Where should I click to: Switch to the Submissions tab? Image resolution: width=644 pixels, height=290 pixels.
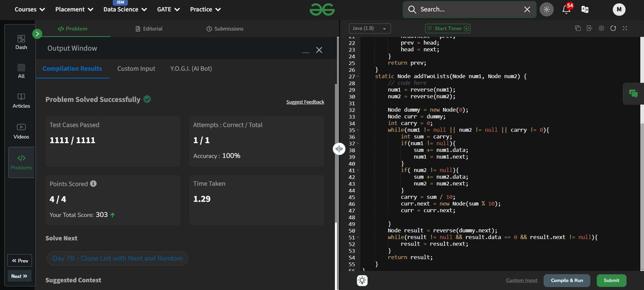[225, 28]
